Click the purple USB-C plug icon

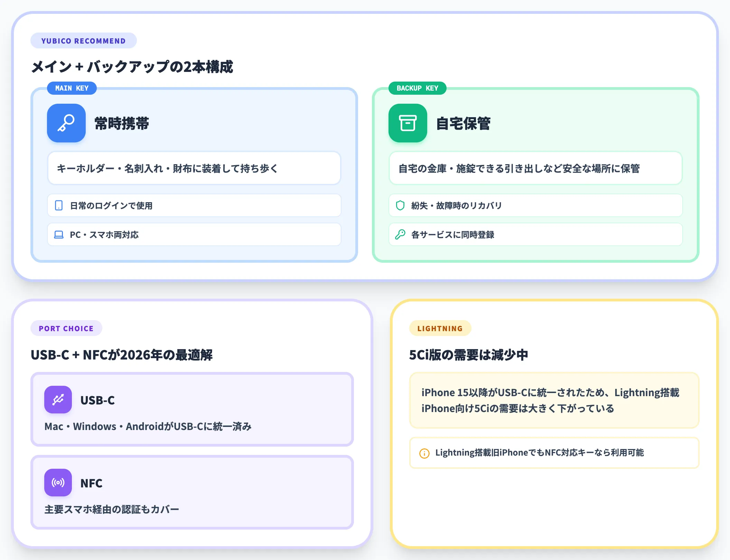(58, 400)
